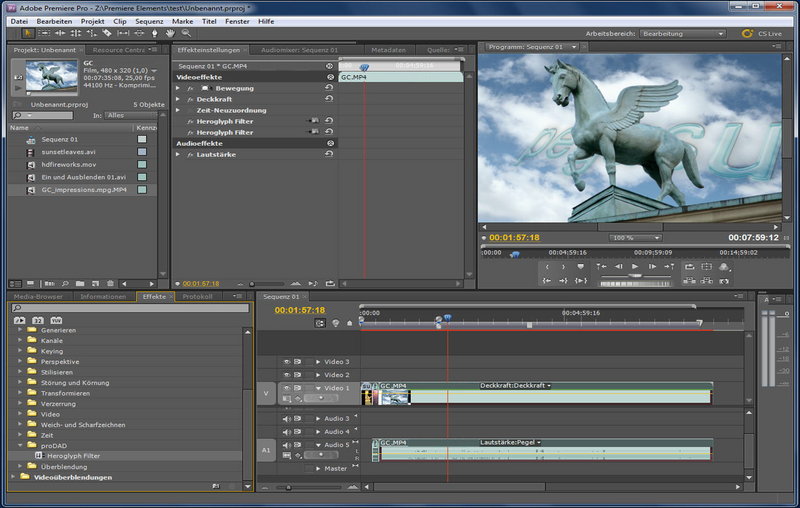Mute the Audio 4 track

(287, 432)
